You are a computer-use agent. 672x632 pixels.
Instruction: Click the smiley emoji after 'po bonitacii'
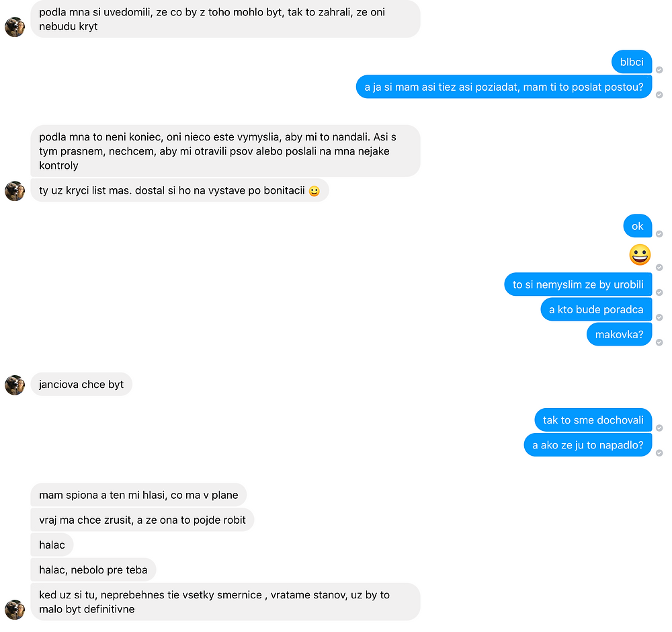pyautogui.click(x=314, y=191)
